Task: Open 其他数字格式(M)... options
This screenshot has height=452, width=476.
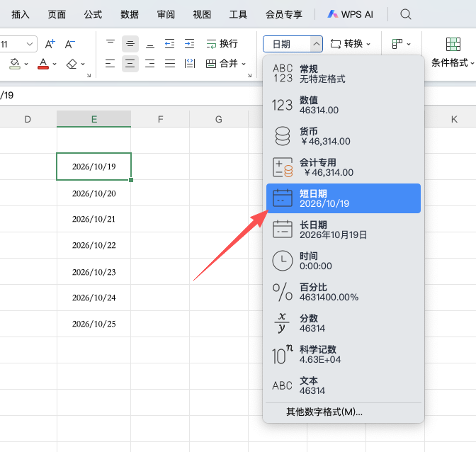Action: [324, 412]
